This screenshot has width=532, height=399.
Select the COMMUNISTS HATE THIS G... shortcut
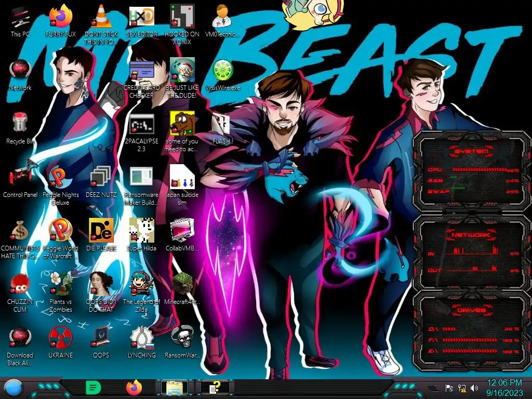coord(20,239)
